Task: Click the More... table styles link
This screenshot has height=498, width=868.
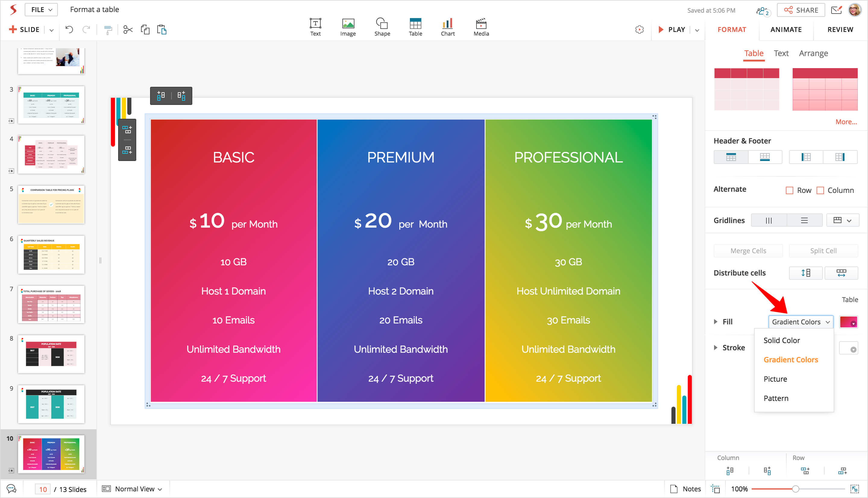Action: click(846, 122)
